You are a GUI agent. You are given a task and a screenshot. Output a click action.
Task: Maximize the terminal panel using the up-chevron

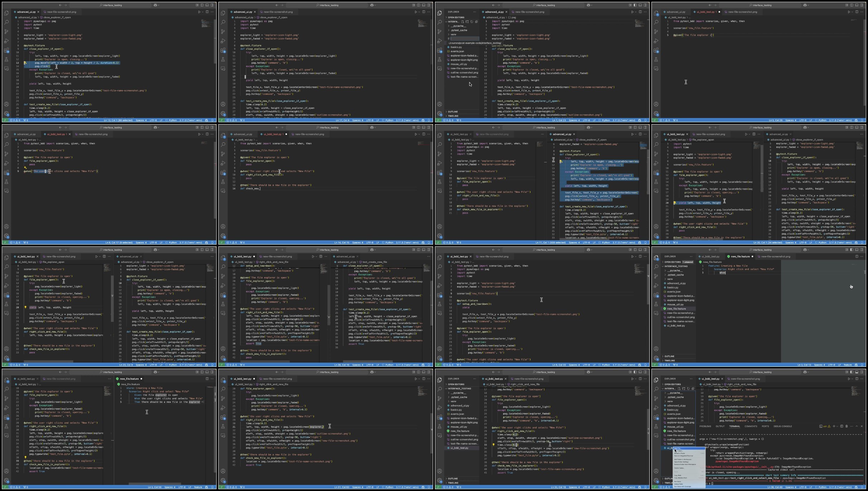click(857, 426)
